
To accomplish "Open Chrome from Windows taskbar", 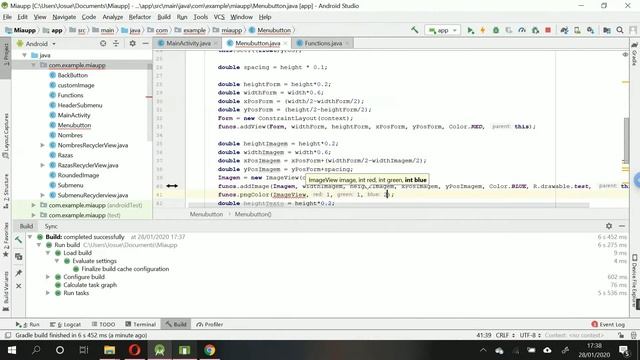I will [209, 350].
